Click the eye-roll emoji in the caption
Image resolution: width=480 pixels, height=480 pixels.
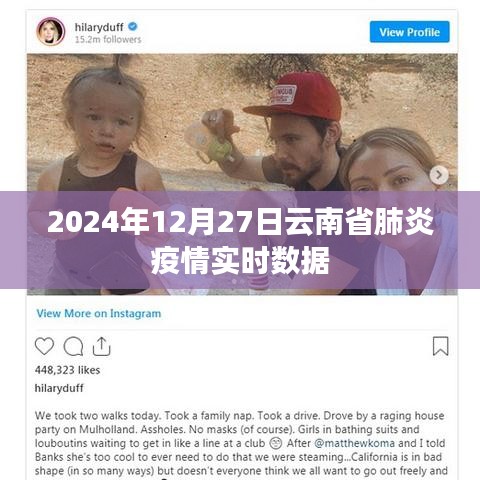tap(276, 443)
